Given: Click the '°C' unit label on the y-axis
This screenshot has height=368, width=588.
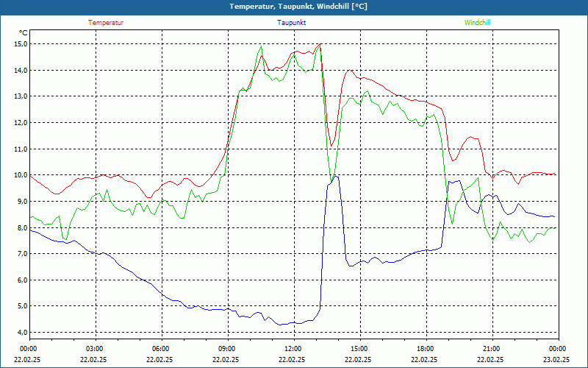Looking at the screenshot, I should (x=24, y=33).
